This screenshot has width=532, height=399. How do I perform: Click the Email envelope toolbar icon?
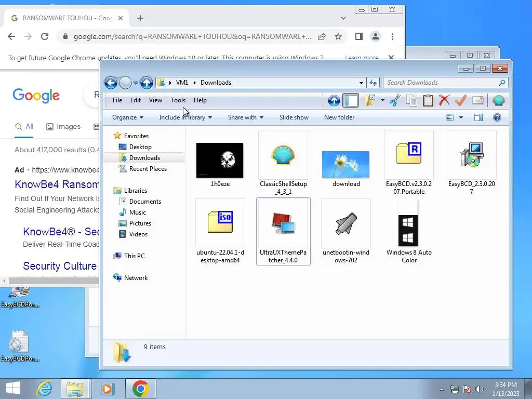tap(477, 100)
